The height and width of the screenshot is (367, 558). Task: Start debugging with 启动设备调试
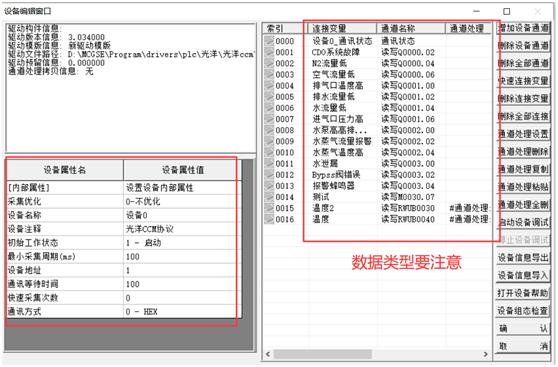[x=523, y=222]
